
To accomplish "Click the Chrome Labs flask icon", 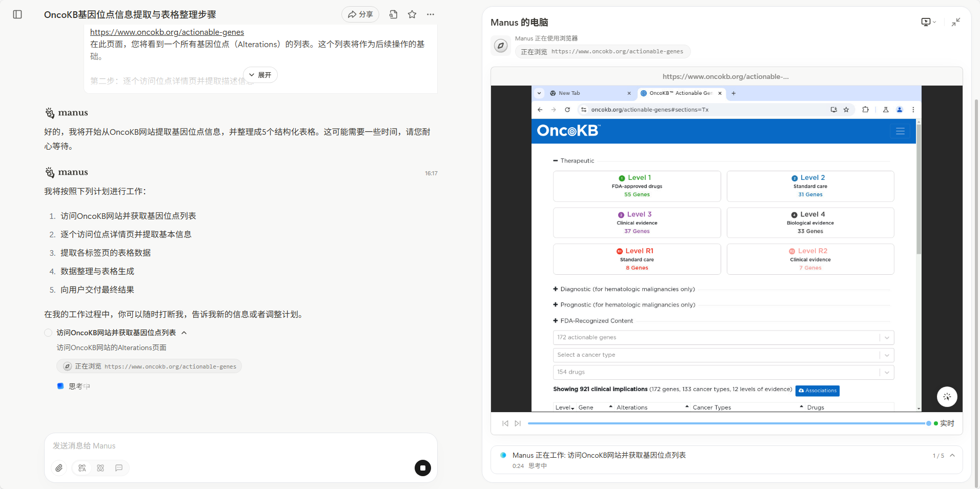I will [886, 110].
